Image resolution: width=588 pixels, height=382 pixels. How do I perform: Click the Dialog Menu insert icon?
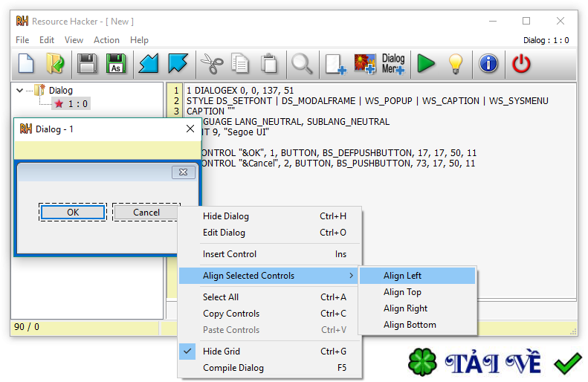coord(393,64)
